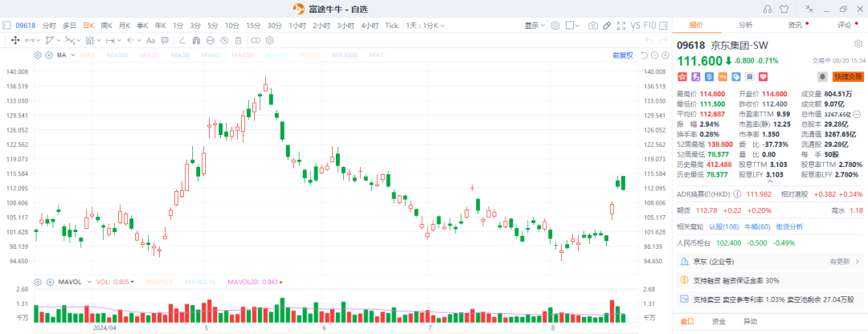The height and width of the screenshot is (334, 868).
Task: Open 牛熊(60) CBBC link
Action: click(x=757, y=226)
